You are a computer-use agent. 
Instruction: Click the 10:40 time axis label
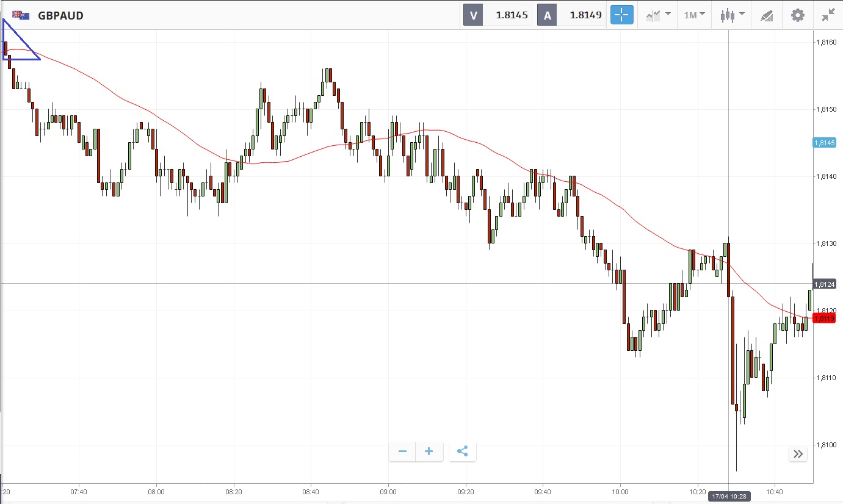774,492
